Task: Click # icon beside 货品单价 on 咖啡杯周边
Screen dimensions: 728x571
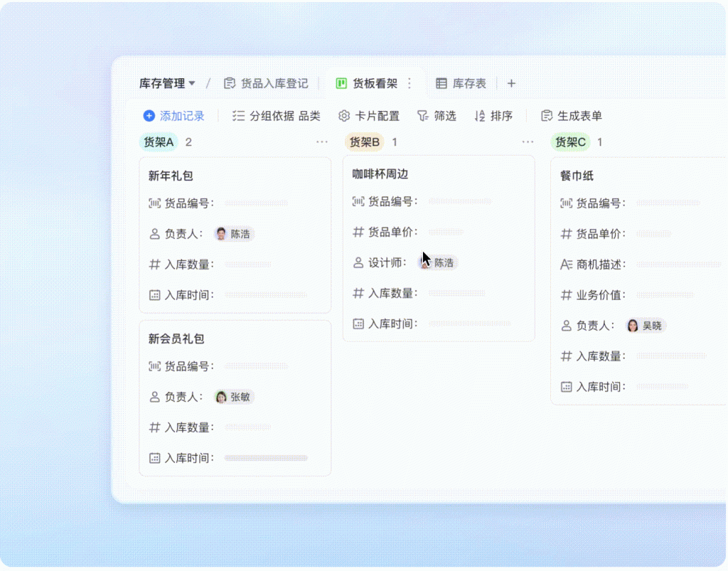Action: [359, 232]
